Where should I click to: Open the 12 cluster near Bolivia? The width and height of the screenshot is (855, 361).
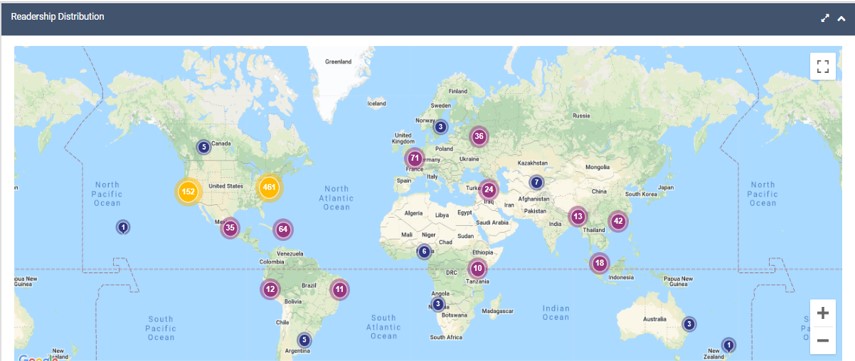click(x=270, y=289)
